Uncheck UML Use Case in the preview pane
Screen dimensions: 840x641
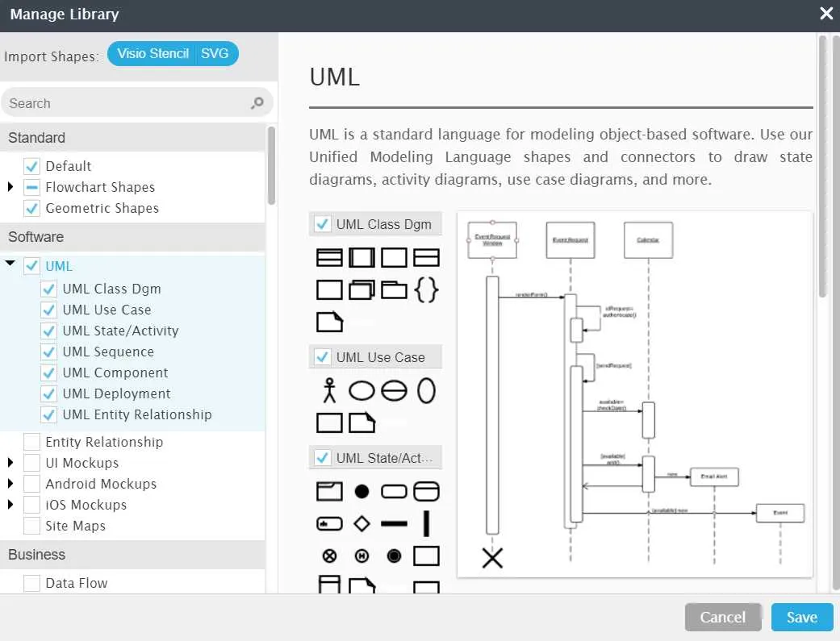tap(322, 356)
